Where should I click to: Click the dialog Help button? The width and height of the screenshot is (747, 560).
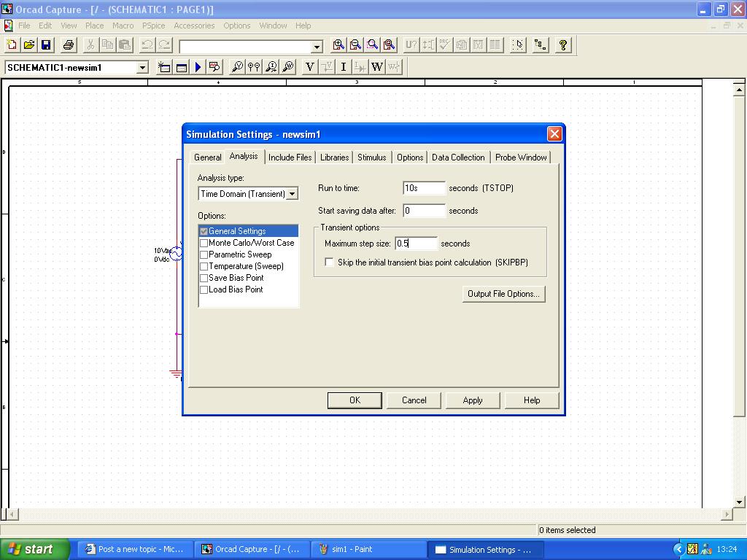tap(532, 400)
